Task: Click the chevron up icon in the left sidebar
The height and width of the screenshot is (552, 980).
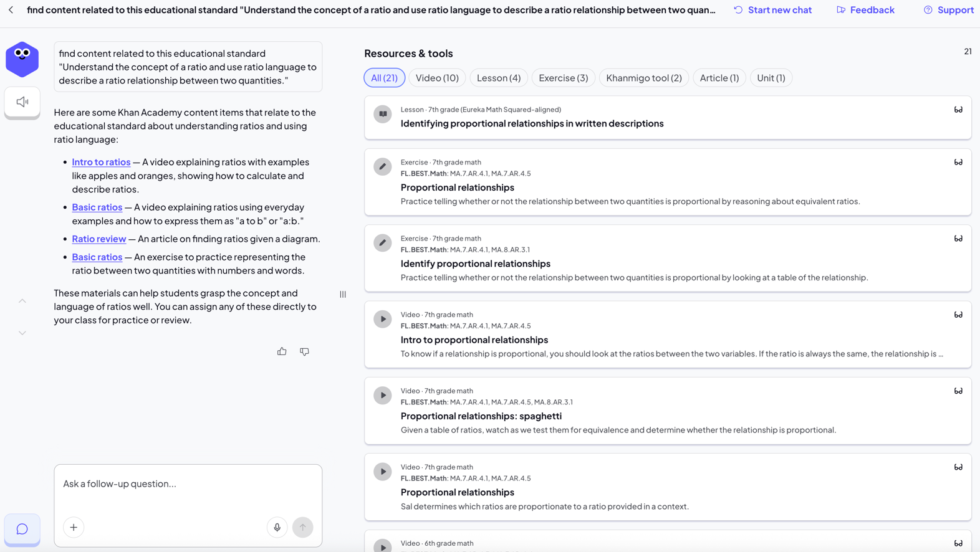Action: (22, 301)
